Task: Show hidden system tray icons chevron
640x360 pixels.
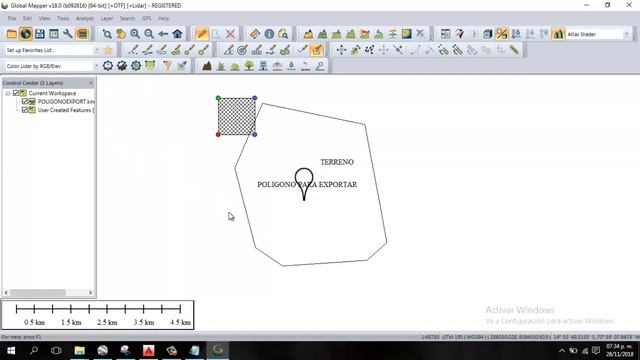Action: click(x=562, y=351)
